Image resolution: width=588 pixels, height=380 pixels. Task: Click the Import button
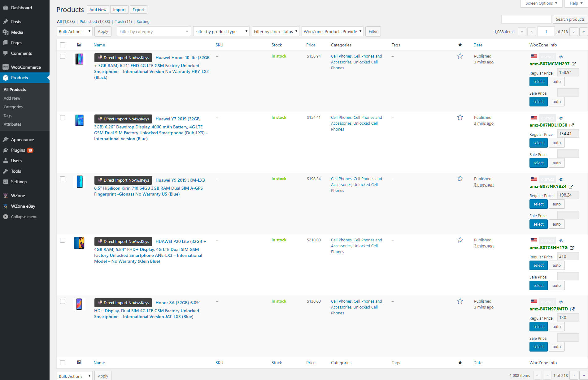119,10
